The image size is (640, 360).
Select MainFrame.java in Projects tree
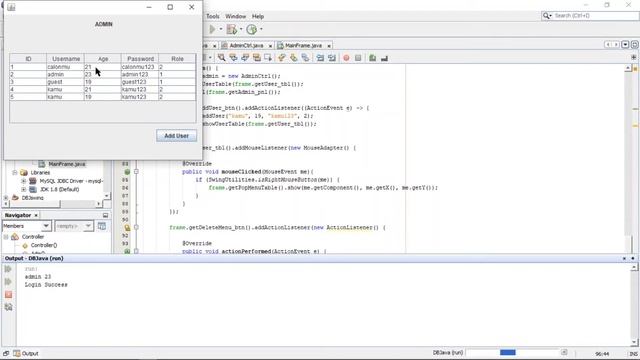(67, 164)
